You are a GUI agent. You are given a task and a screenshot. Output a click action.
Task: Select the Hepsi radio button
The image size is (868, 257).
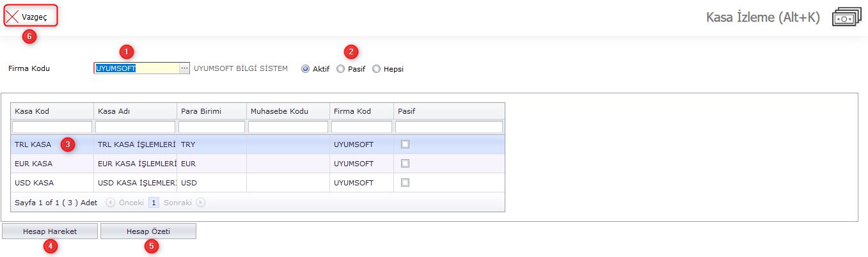pyautogui.click(x=376, y=69)
